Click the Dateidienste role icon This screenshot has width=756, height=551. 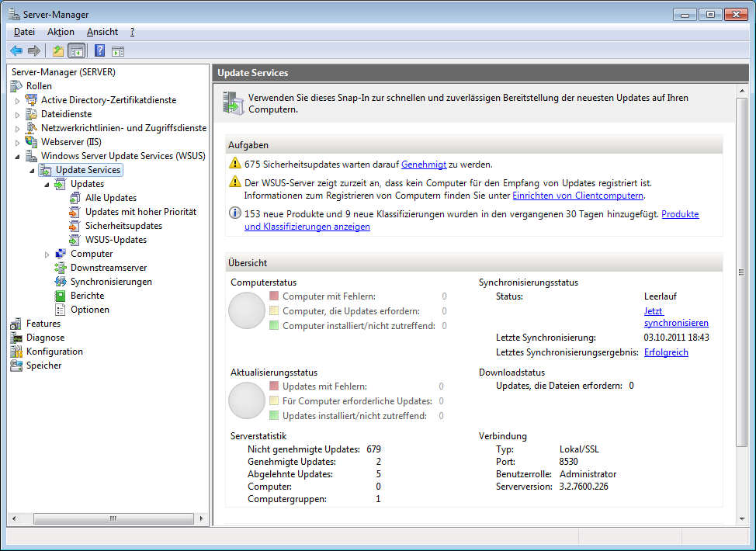pos(31,114)
